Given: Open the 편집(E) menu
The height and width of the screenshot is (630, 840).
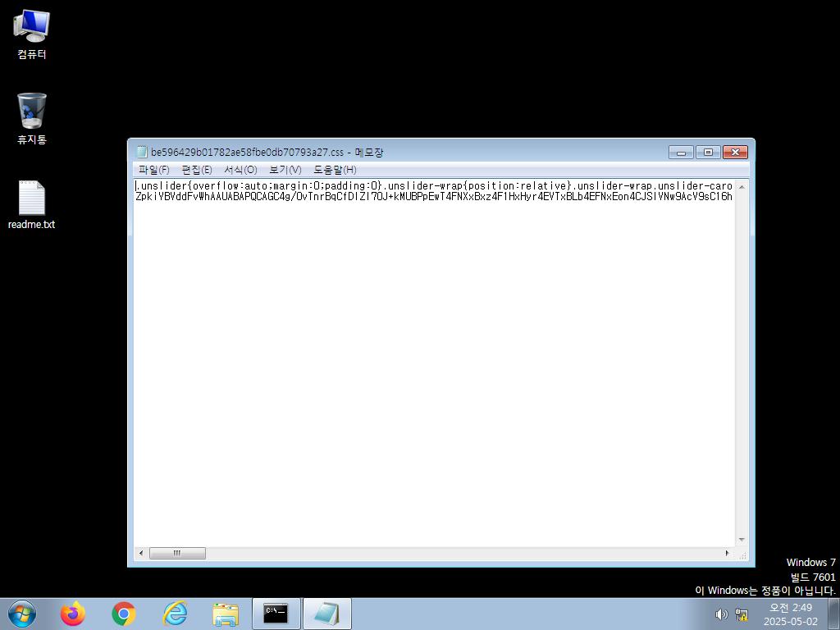Looking at the screenshot, I should (x=197, y=170).
